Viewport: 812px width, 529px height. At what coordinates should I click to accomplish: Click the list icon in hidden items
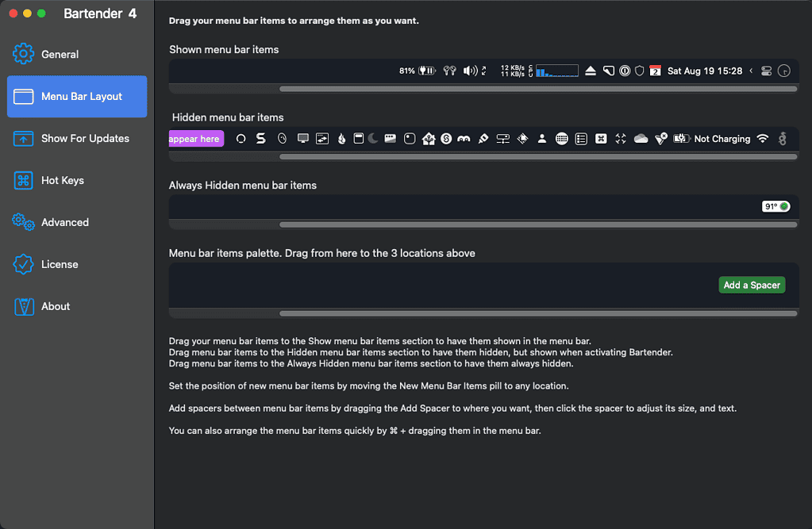coord(581,138)
